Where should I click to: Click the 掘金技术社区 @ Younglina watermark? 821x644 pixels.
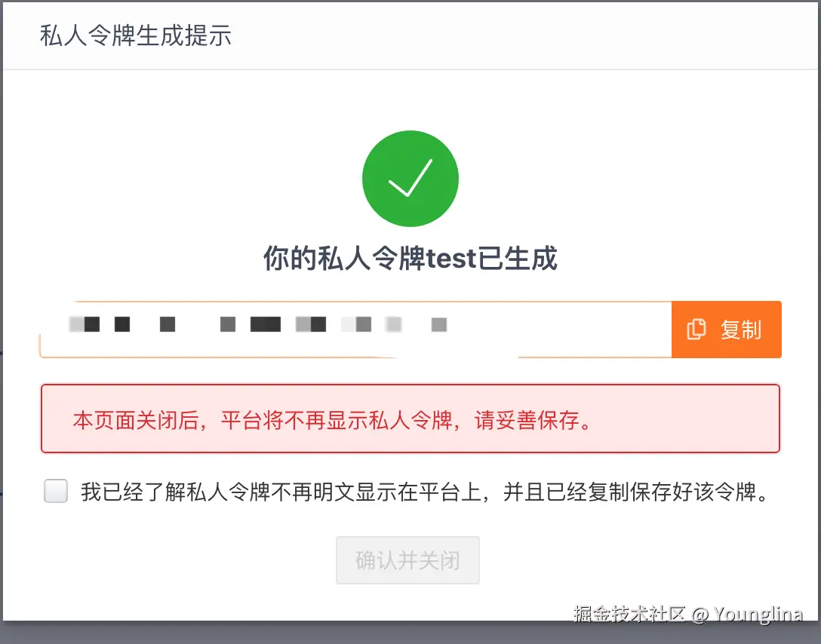click(687, 614)
